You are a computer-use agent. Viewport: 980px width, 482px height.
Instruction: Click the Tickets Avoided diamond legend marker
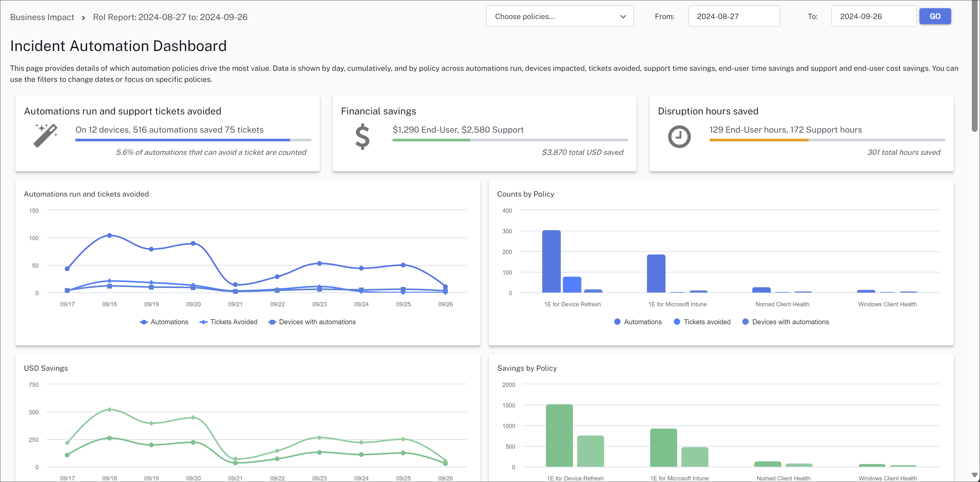203,322
